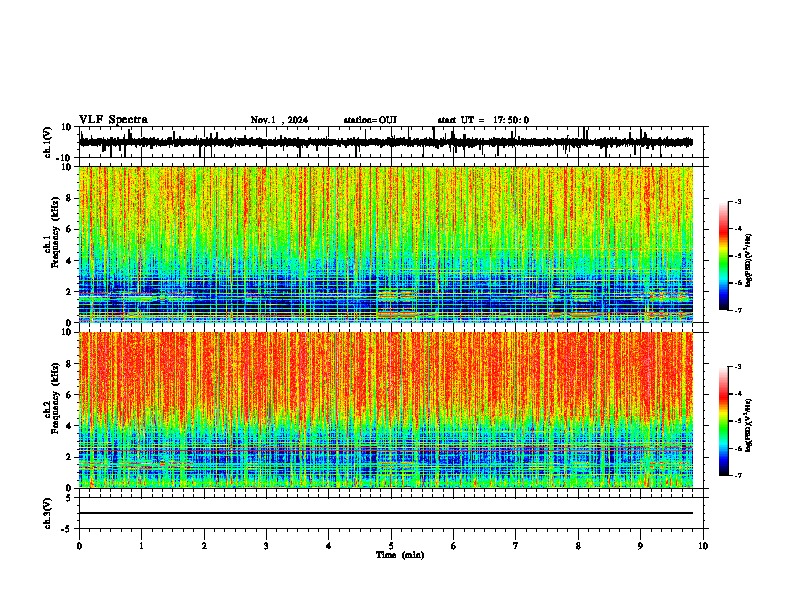The image size is (792, 612).
Task: Click the ch.2 spectrogram plot area
Action: [x=386, y=410]
